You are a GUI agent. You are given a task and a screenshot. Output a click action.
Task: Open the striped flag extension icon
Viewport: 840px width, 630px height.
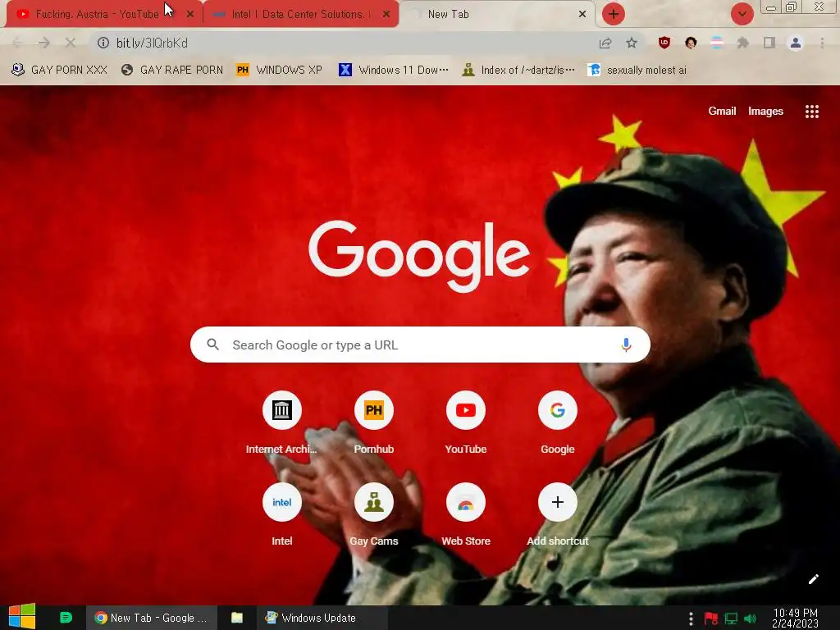(x=717, y=43)
